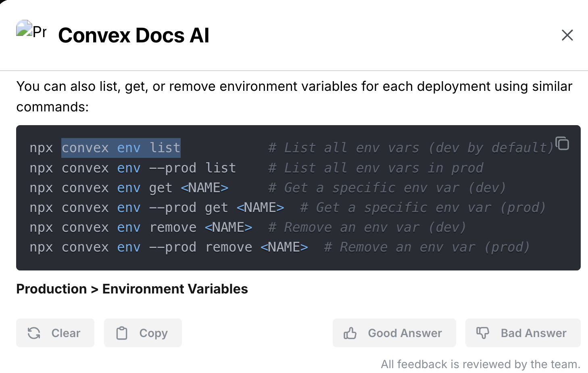Click "--prod list" in the second command
Viewport: 588px width, 373px height.
tap(192, 168)
